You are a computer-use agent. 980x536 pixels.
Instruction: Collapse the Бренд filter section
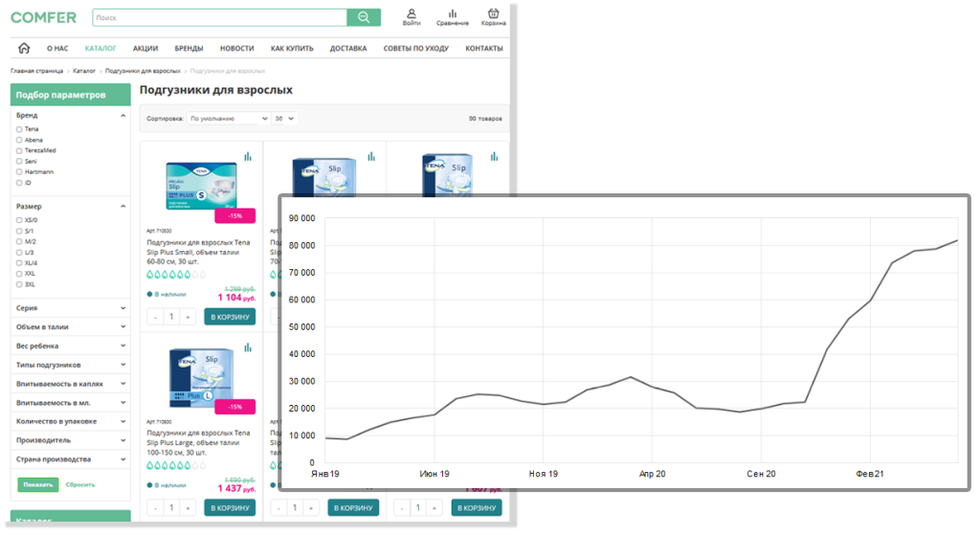pyautogui.click(x=123, y=116)
